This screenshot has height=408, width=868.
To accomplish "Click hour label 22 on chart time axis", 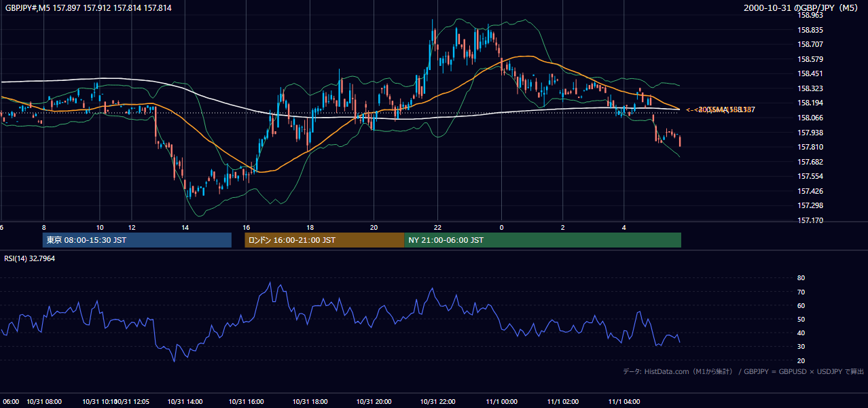I will [437, 227].
